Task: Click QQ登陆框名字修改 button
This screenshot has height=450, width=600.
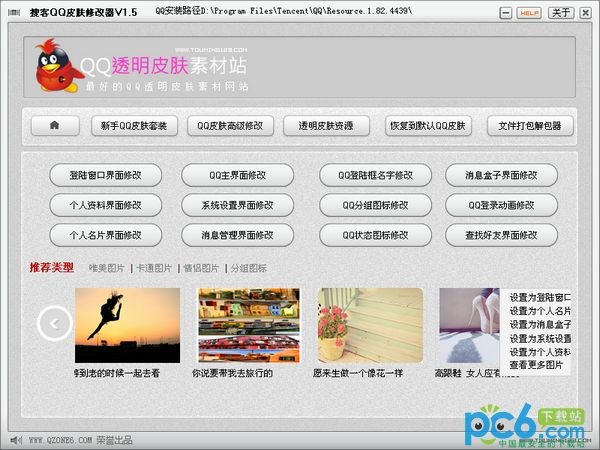Action: (x=375, y=175)
